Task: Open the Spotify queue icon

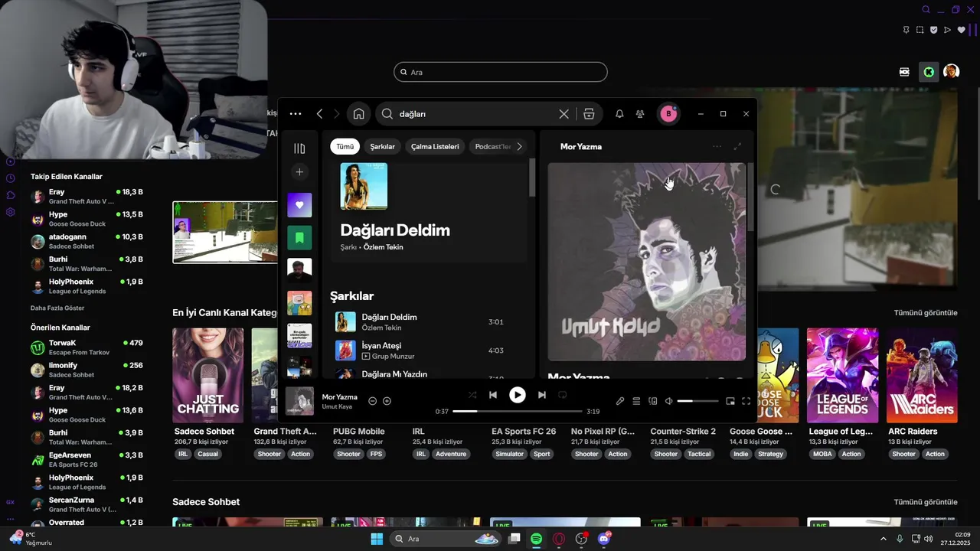Action: [636, 401]
